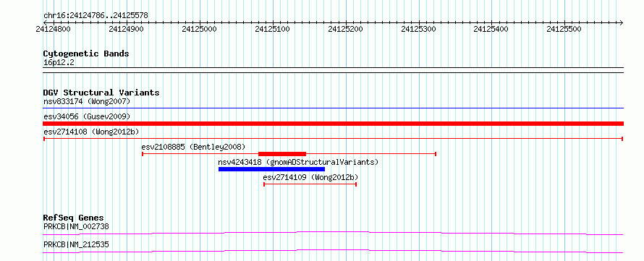Screen dimensions: 644x261
Task: Click the RefSeq Genes track title
Action: [74, 218]
